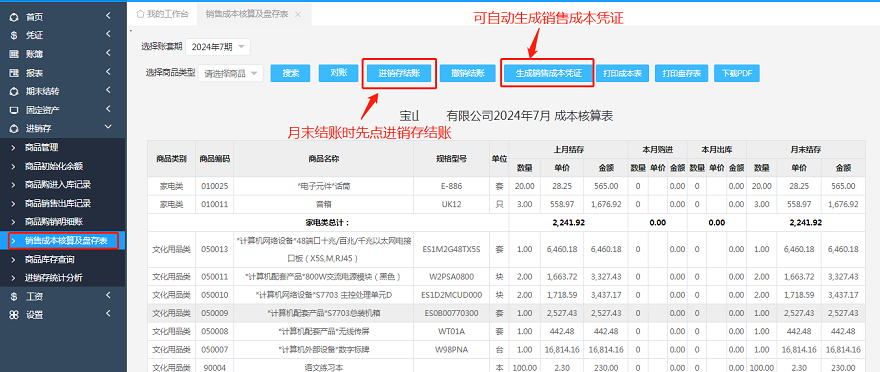Click the 搜索 button
Image resolution: width=880 pixels, height=372 pixels.
pyautogui.click(x=291, y=74)
